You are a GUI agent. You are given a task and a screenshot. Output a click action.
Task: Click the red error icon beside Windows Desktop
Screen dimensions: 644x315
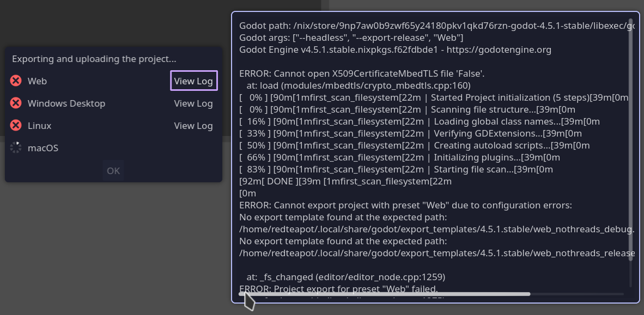click(16, 102)
